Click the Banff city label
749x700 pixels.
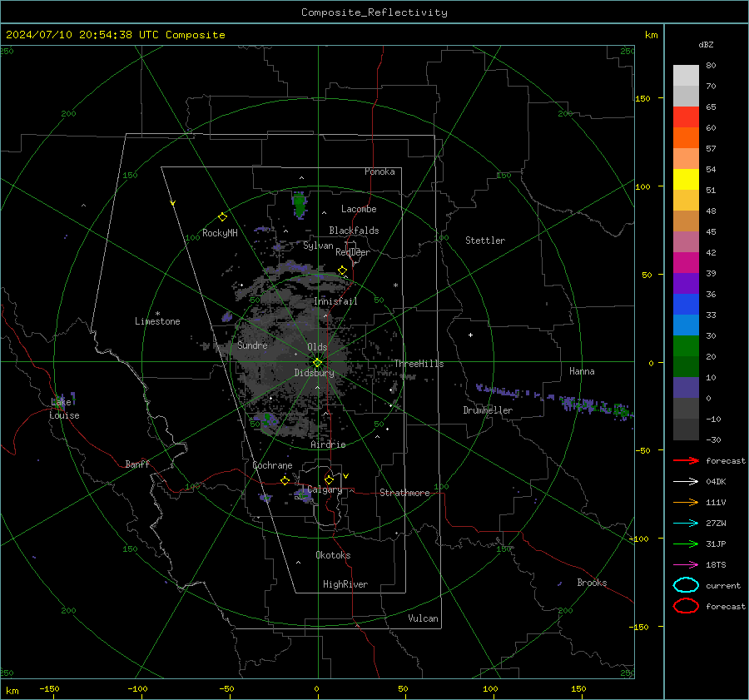(x=137, y=464)
